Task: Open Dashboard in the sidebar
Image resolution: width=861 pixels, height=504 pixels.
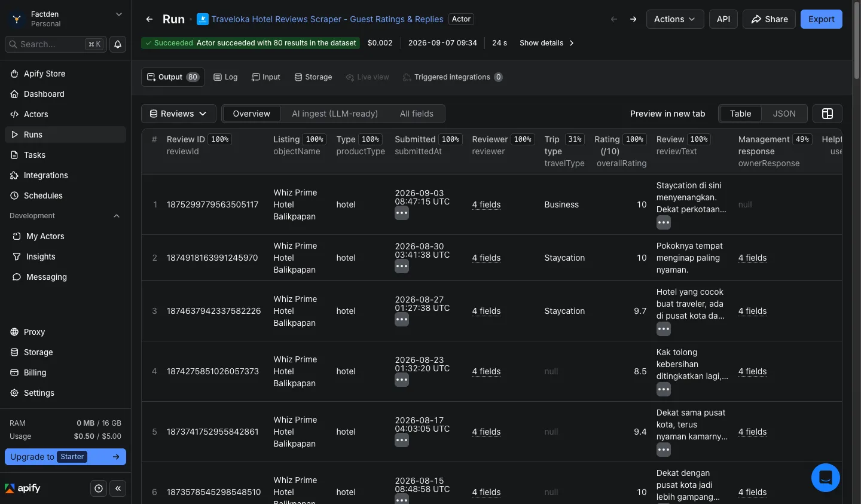Action: click(x=65, y=94)
